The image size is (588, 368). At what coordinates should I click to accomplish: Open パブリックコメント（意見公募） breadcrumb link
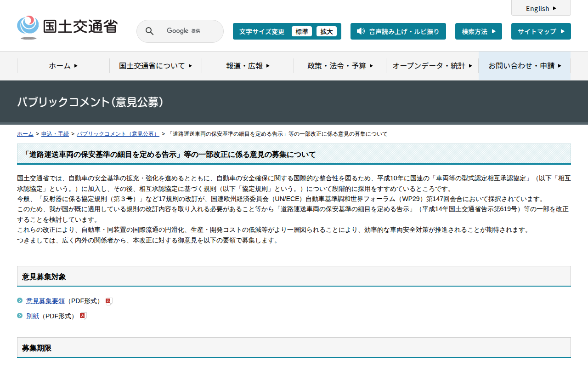(x=118, y=134)
